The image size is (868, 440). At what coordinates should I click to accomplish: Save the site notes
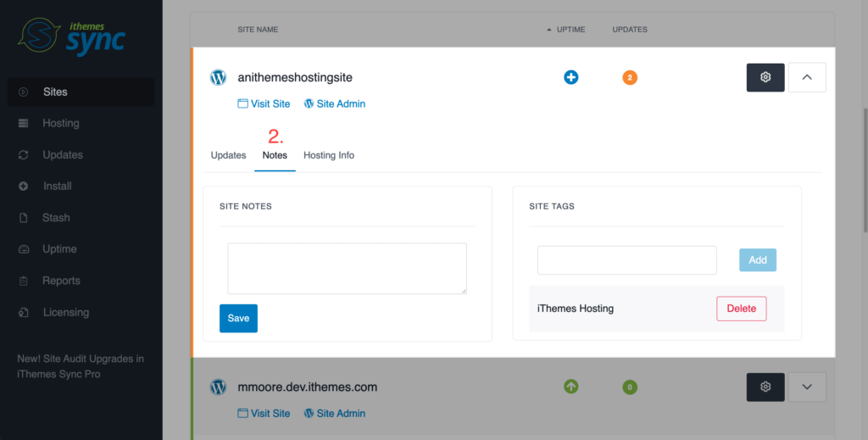[x=238, y=318]
